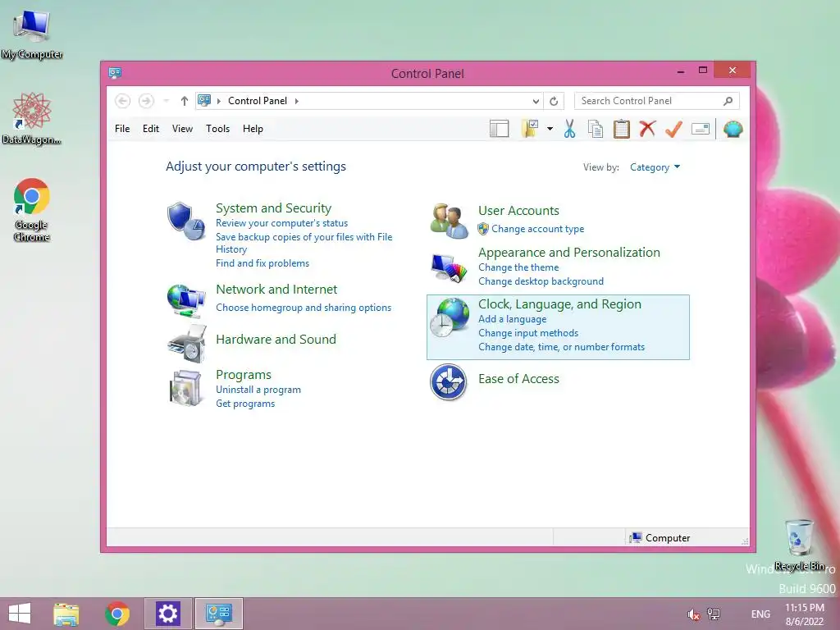Click the Back navigation arrow
Viewport: 840px width, 630px height.
point(123,101)
